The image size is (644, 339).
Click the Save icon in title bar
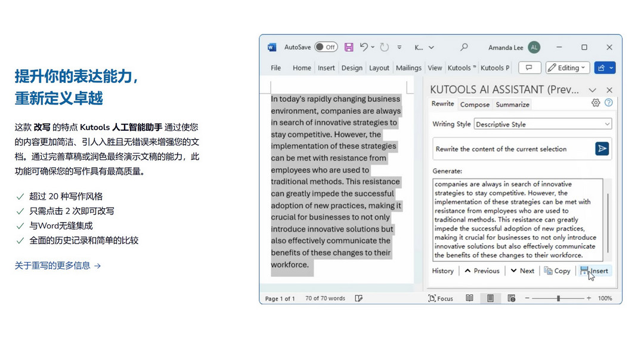tap(349, 47)
